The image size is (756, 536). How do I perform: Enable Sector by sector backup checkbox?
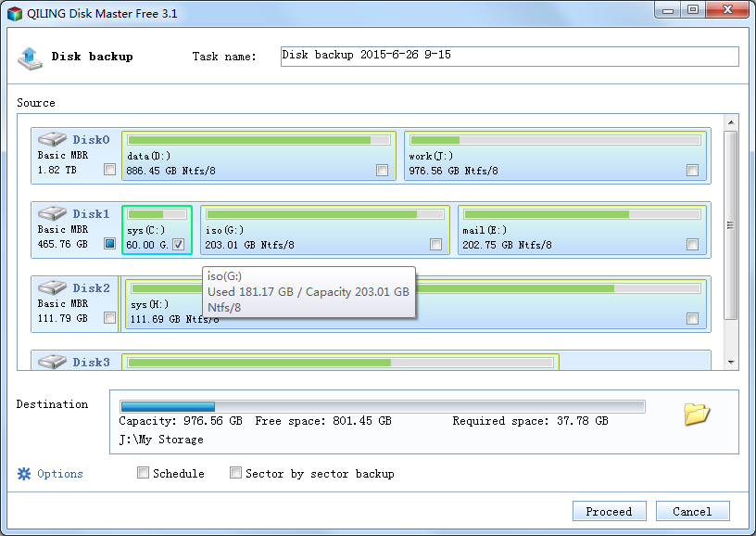[235, 473]
